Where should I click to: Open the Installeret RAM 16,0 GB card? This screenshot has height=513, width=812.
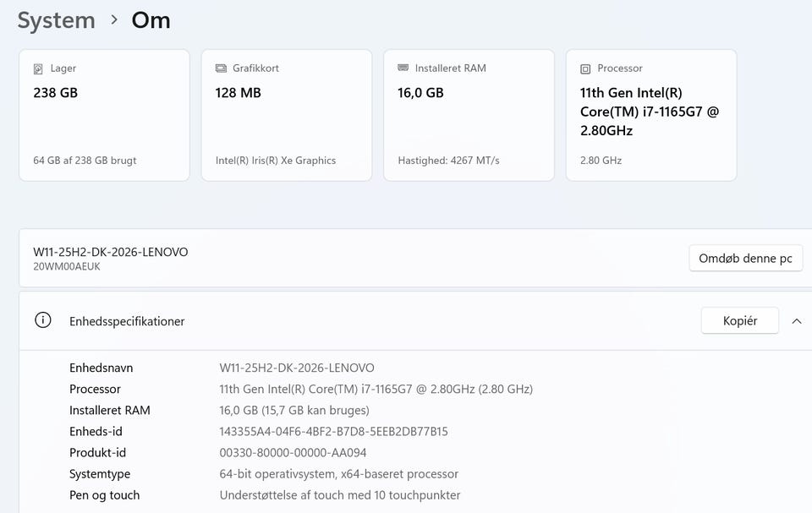pyautogui.click(x=469, y=115)
